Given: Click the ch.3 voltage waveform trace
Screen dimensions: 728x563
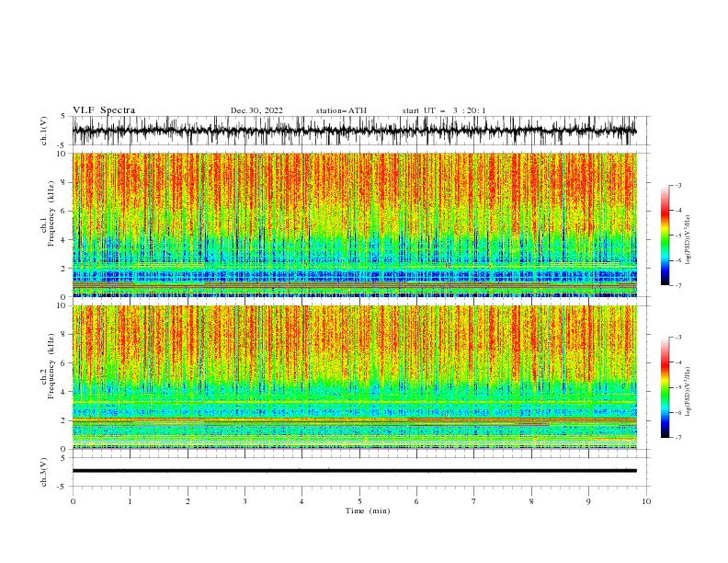Looking at the screenshot, I should coord(354,471).
